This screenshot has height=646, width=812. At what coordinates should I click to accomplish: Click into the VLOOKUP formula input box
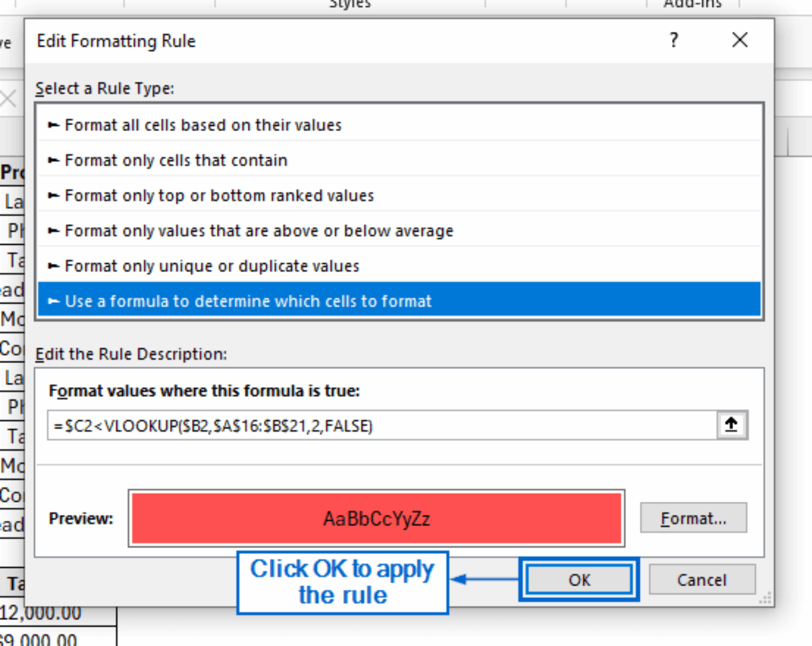click(x=381, y=426)
